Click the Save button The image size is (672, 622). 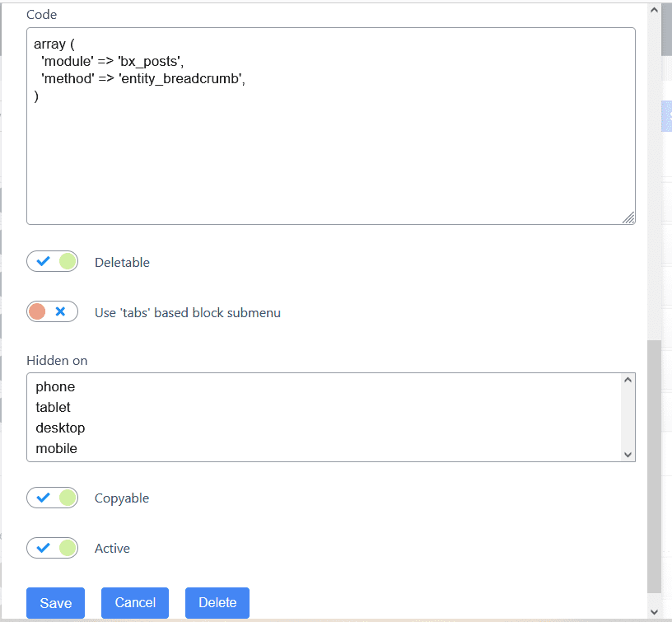[55, 603]
